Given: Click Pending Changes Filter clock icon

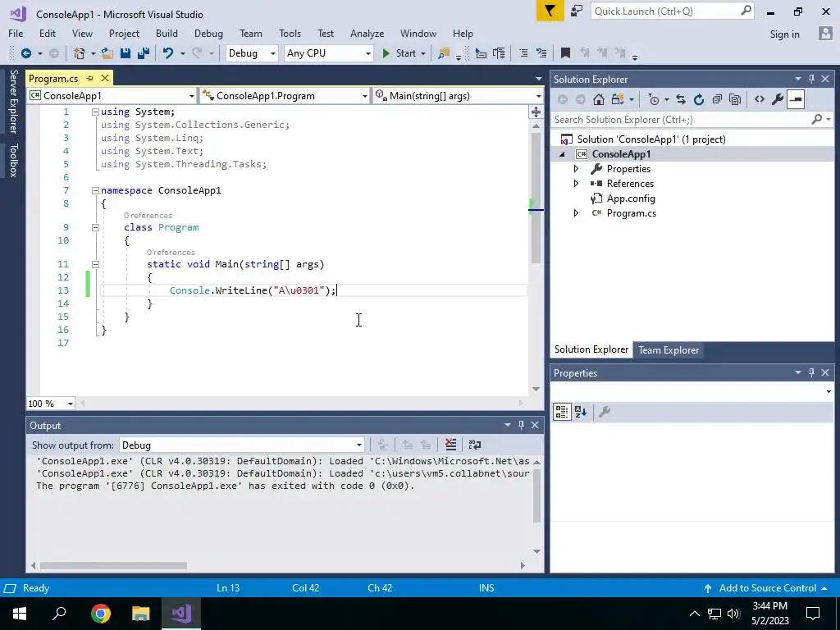Looking at the screenshot, I should pyautogui.click(x=653, y=99).
